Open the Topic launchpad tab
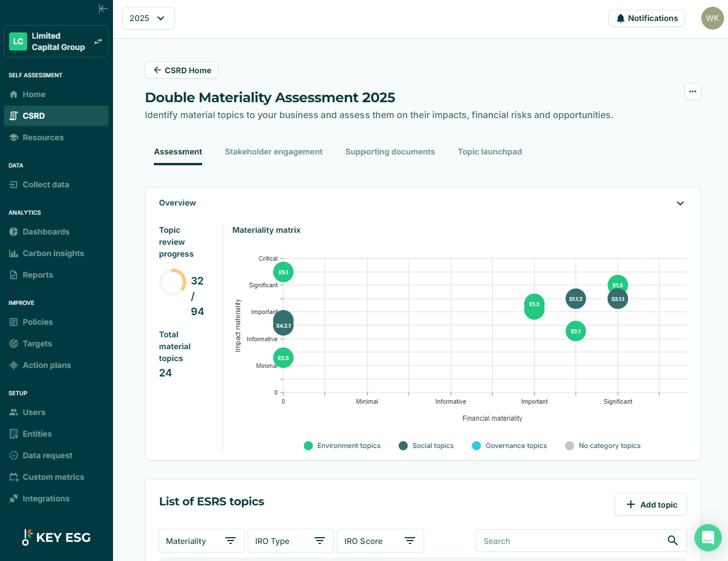This screenshot has height=561, width=728. click(489, 152)
